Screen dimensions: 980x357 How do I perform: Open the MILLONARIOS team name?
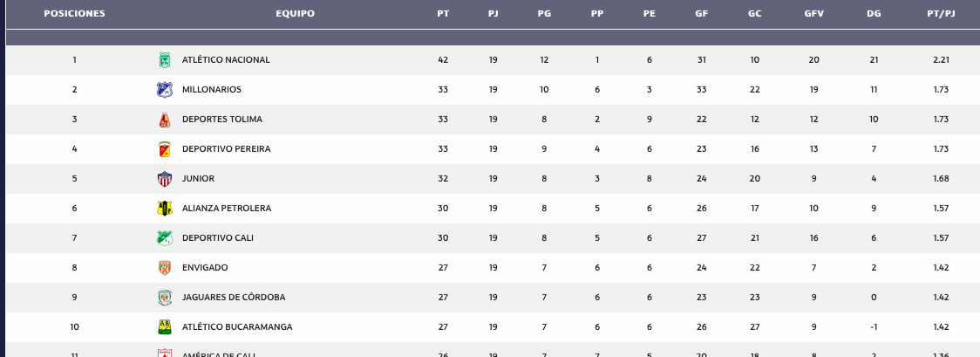click(212, 90)
